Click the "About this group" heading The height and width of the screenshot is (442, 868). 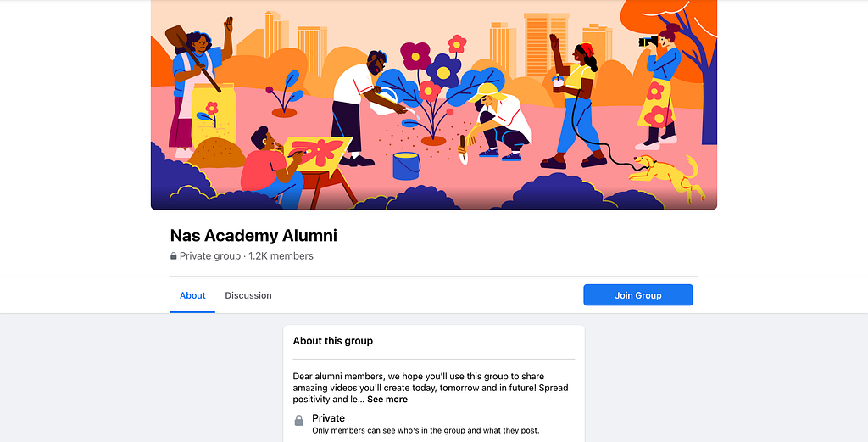(x=333, y=341)
